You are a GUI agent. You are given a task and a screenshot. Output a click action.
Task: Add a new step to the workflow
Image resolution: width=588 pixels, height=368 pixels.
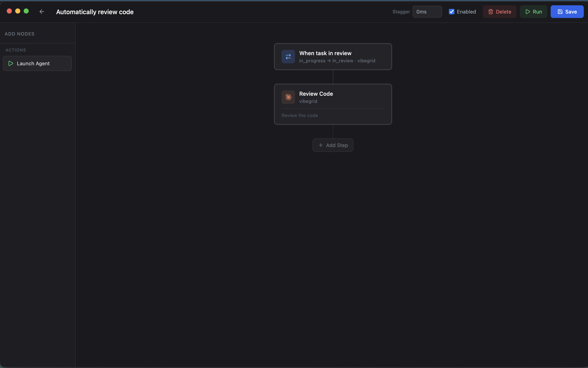tap(333, 145)
